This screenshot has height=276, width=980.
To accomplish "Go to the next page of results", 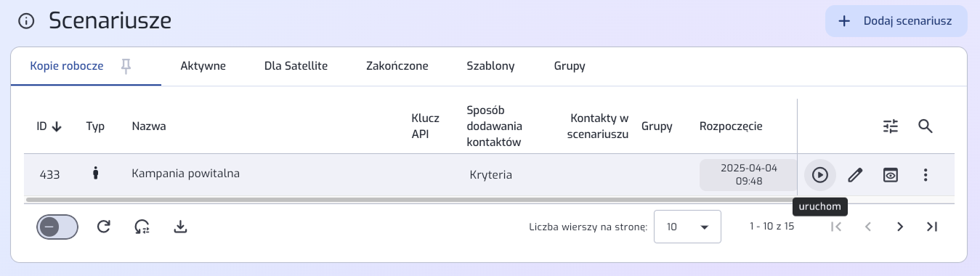I will coord(900,227).
